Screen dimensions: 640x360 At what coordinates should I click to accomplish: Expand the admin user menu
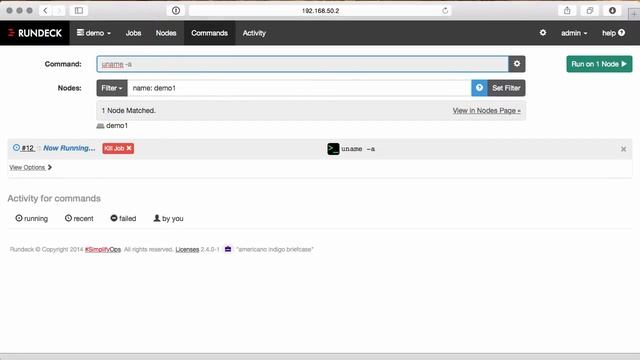pyautogui.click(x=574, y=33)
